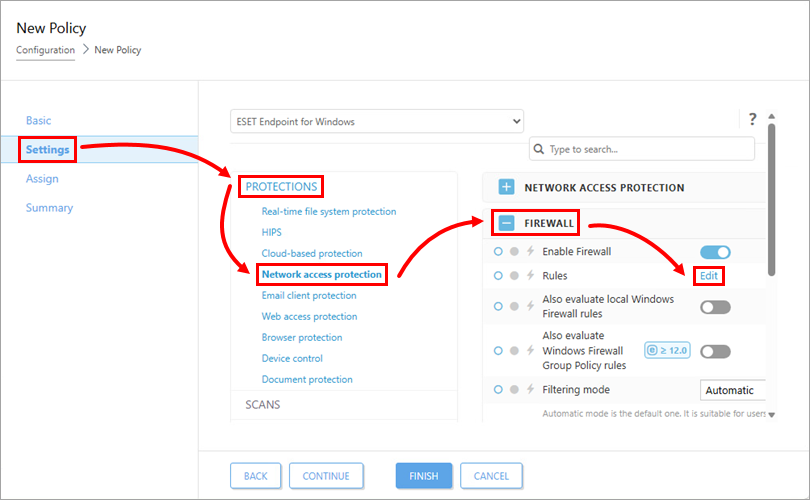Expand the SCANS category
This screenshot has width=810, height=500.
[x=262, y=404]
